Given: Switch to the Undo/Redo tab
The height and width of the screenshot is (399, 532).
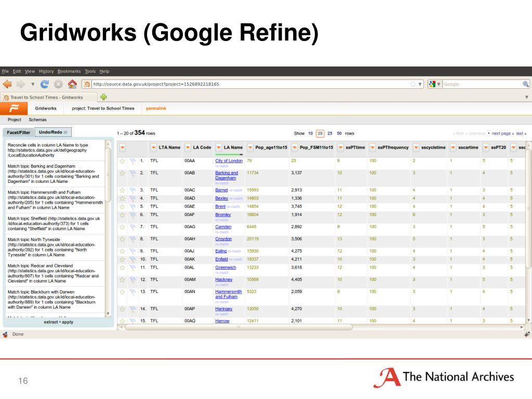Looking at the screenshot, I should (x=54, y=132).
